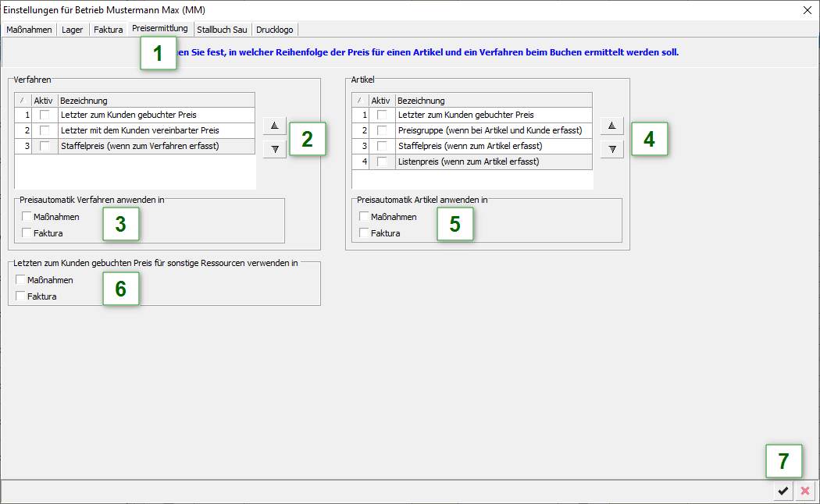Image resolution: width=820 pixels, height=504 pixels.
Task: Open the Drucklogo tab
Action: tap(274, 30)
